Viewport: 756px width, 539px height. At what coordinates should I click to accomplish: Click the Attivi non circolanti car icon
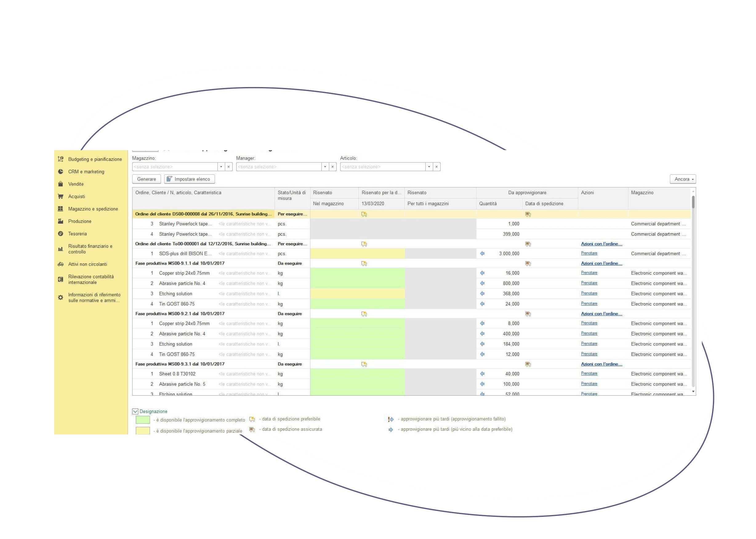click(x=60, y=264)
